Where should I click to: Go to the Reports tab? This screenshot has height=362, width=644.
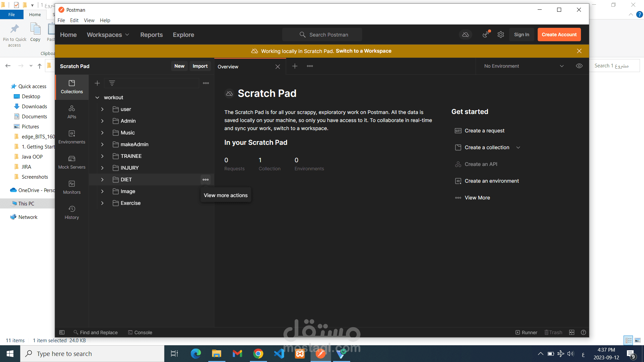pos(152,35)
